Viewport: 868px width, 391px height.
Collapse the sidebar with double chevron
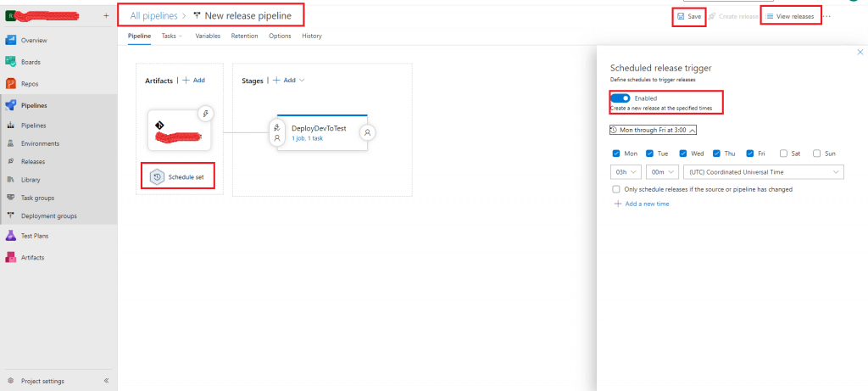pyautogui.click(x=106, y=381)
